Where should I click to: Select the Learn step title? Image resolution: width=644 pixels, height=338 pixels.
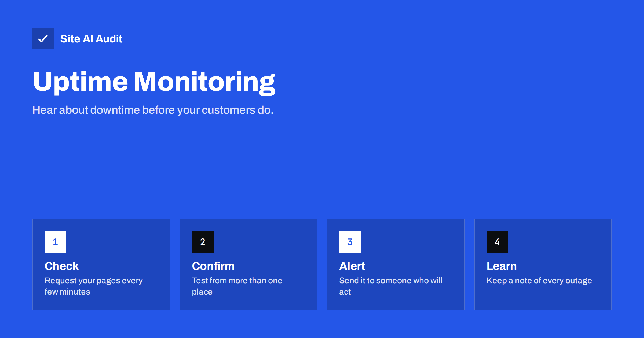[502, 266]
